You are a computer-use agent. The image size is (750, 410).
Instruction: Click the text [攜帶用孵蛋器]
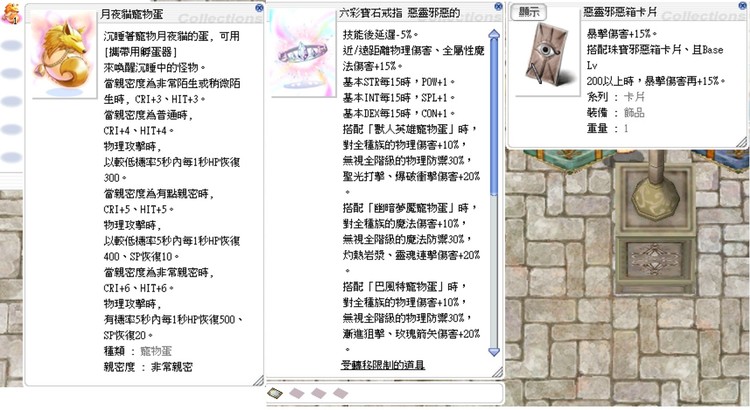(x=141, y=52)
